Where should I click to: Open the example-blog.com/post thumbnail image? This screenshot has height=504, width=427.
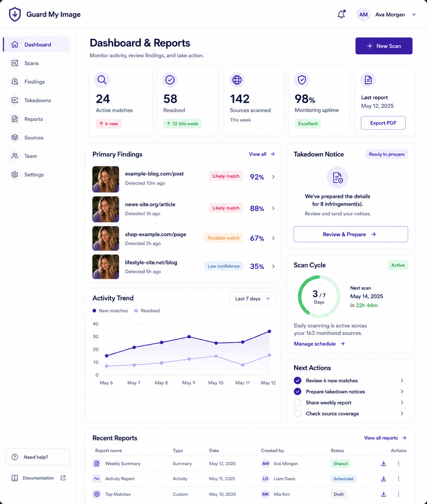pos(106,179)
